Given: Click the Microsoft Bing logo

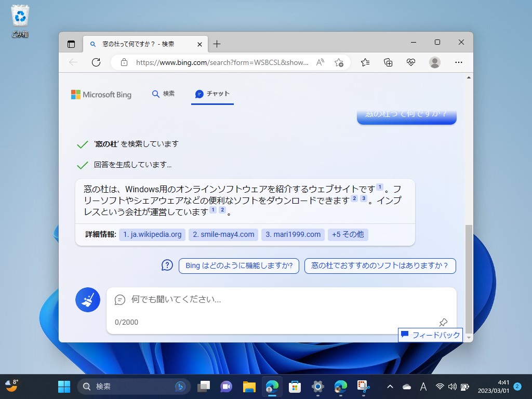Looking at the screenshot, I should click(101, 95).
